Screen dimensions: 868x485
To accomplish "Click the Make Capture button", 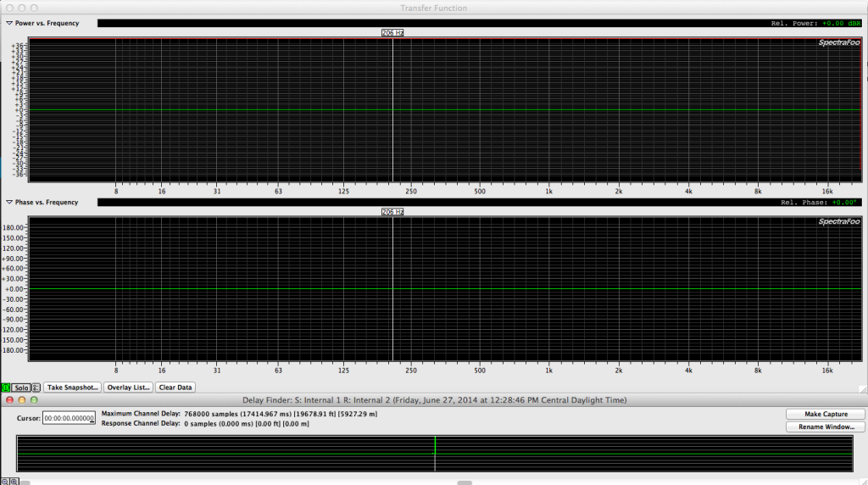I will click(x=824, y=414).
